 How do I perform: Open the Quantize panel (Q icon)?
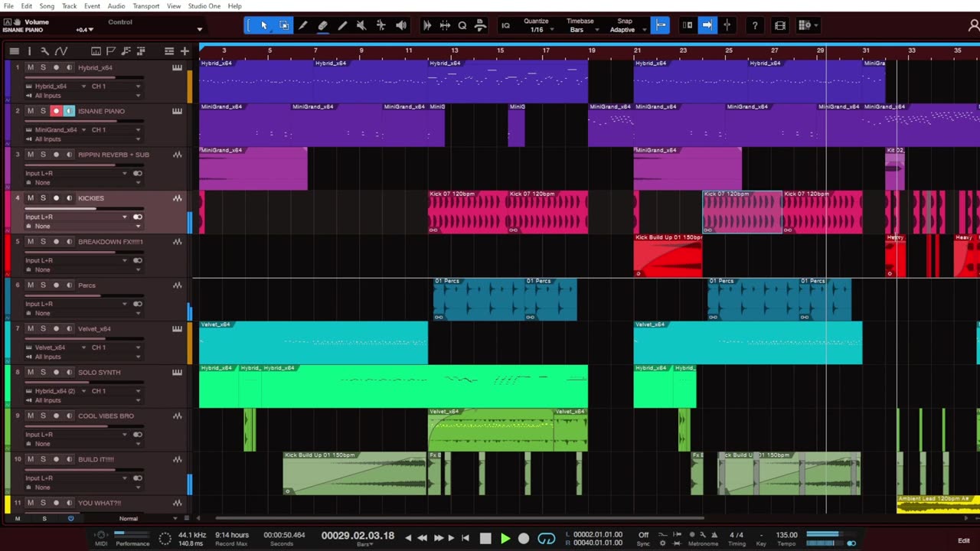[x=462, y=25]
